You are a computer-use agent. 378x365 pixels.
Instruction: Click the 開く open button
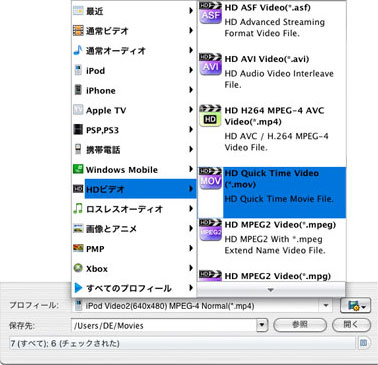[x=351, y=325]
